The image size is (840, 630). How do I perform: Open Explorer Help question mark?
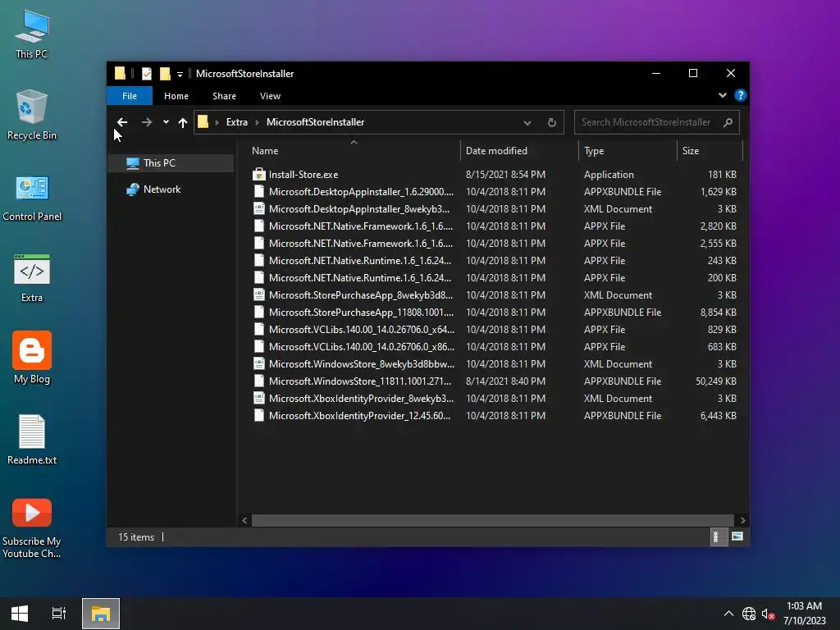pos(741,95)
